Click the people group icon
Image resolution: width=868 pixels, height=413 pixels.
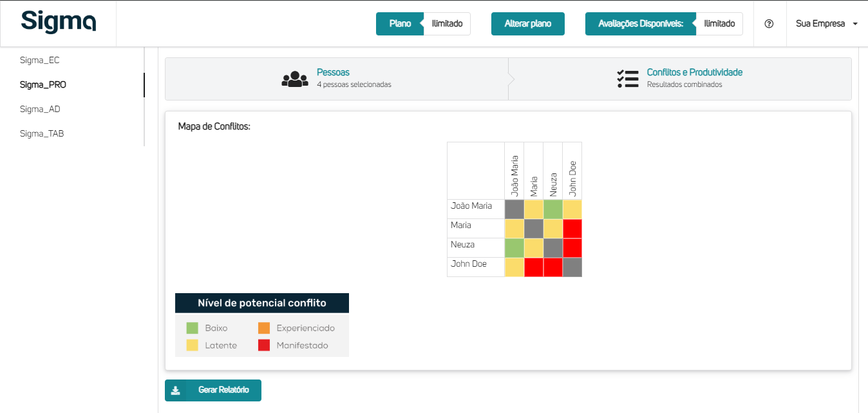click(295, 79)
